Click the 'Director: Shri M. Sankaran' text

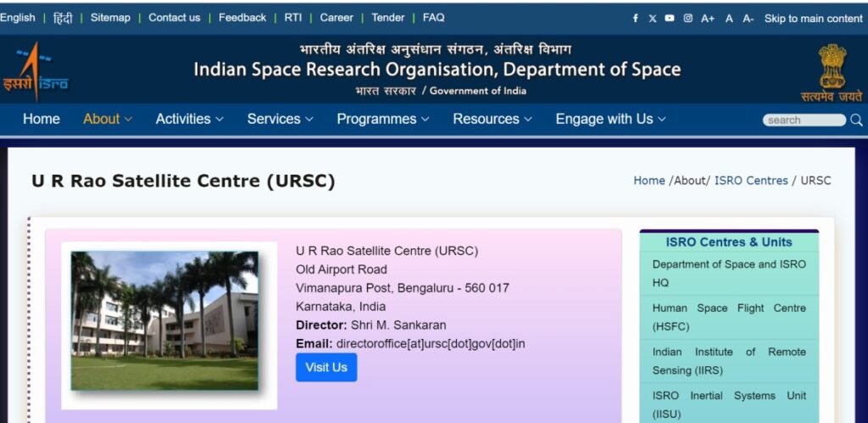click(x=371, y=325)
